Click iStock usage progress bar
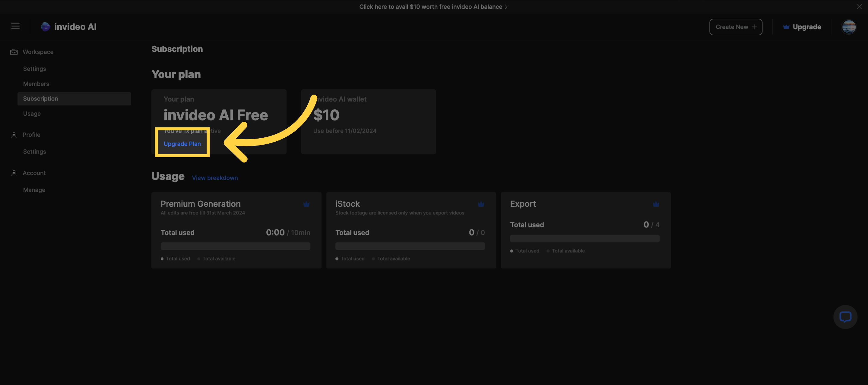This screenshot has height=385, width=868. 410,246
